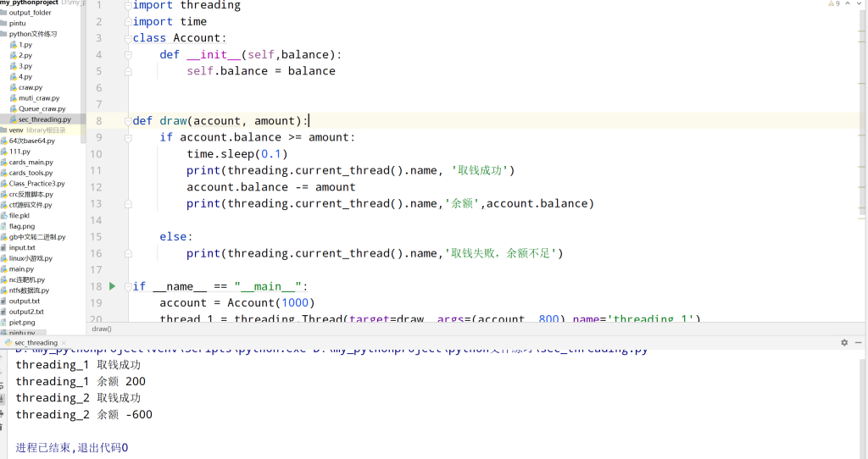Click the flag.png file icon

click(x=4, y=226)
